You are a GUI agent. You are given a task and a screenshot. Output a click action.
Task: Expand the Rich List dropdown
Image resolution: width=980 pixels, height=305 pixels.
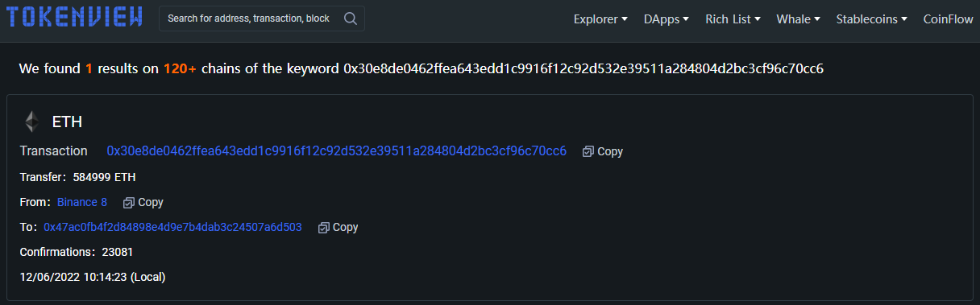pyautogui.click(x=733, y=19)
